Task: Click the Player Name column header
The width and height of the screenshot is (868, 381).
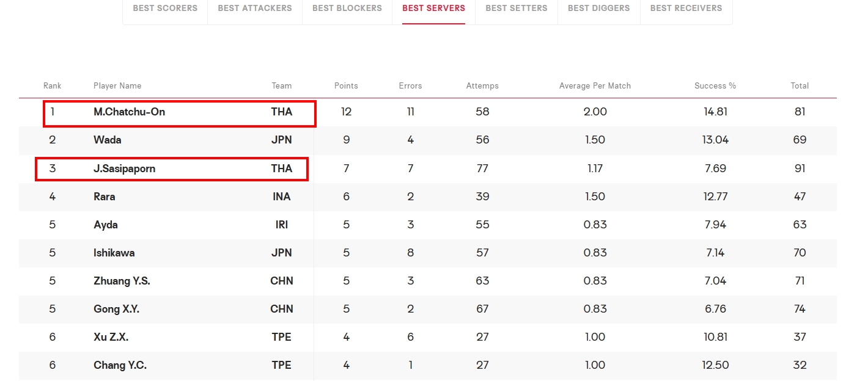Action: [117, 85]
